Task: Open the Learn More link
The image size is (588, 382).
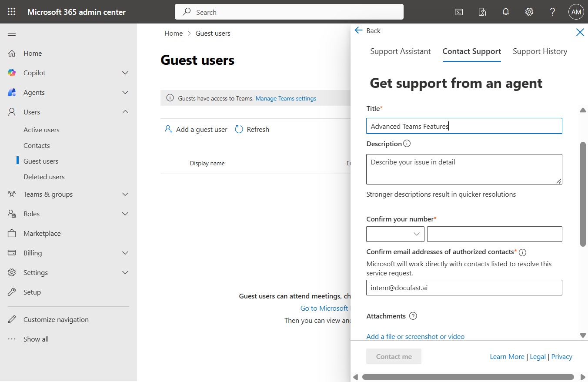Action: (x=507, y=356)
